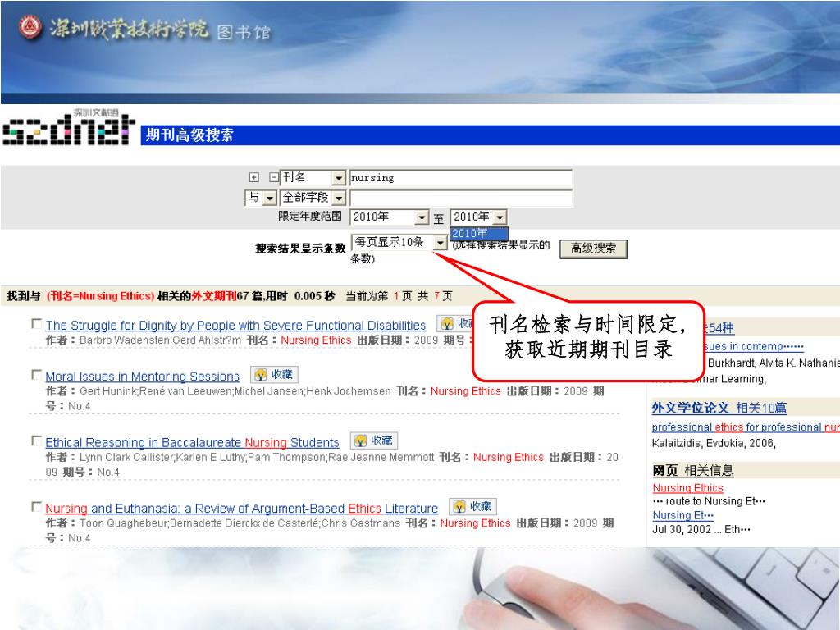Image resolution: width=840 pixels, height=630 pixels.
Task: Check the box for Moral Issues in Mentoring Sessions
Action: [36, 374]
